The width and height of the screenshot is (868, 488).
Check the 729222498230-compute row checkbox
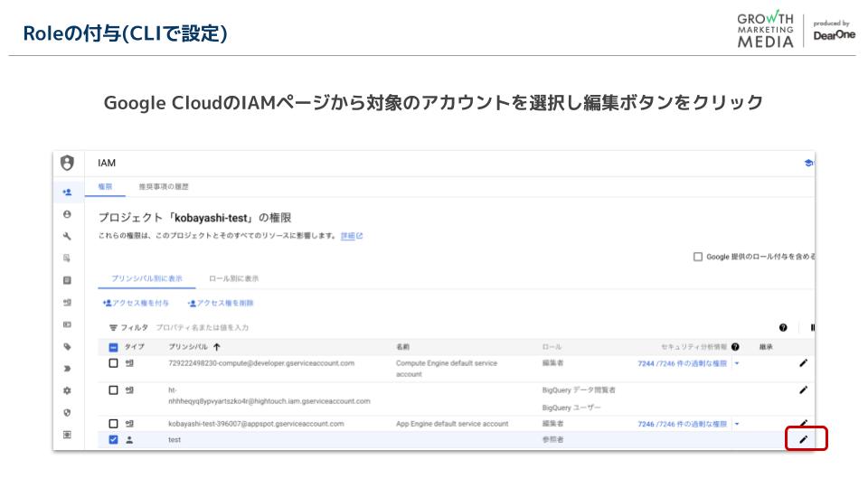click(x=114, y=363)
